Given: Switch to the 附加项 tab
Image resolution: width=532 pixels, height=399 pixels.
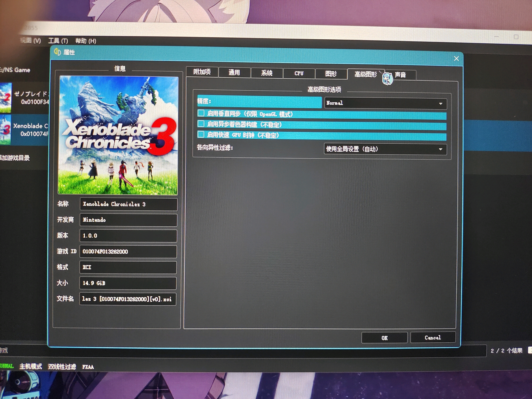Looking at the screenshot, I should [202, 72].
